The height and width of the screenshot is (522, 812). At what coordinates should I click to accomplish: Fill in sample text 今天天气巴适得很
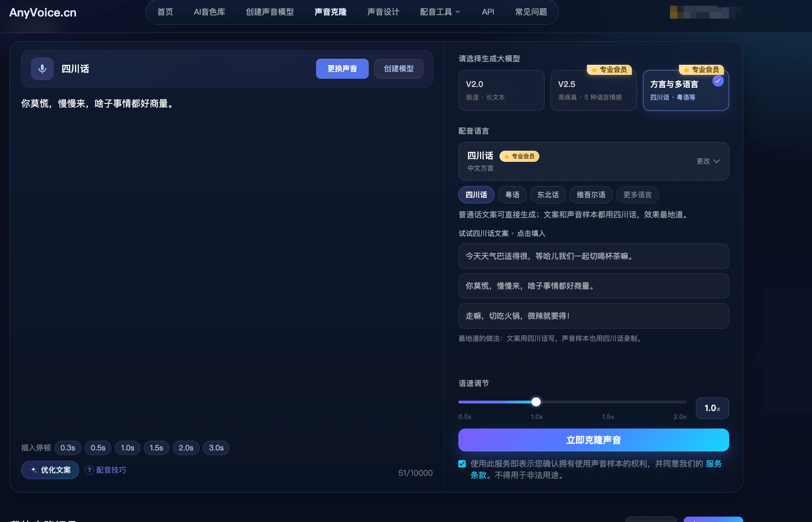[593, 256]
